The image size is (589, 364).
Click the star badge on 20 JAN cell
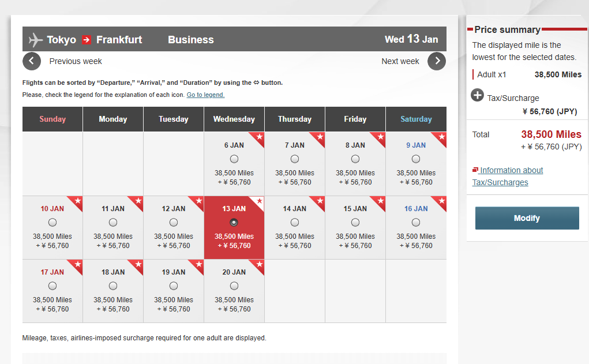tap(258, 265)
